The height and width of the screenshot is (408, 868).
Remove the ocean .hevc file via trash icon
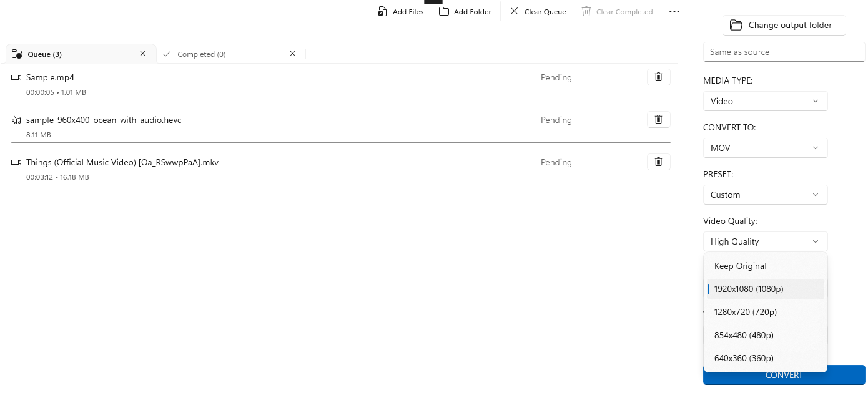tap(658, 119)
